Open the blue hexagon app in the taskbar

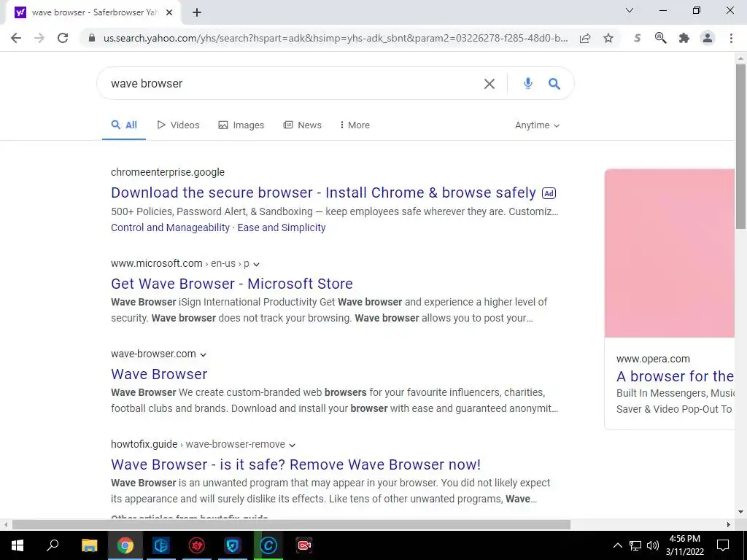pyautogui.click(x=161, y=545)
